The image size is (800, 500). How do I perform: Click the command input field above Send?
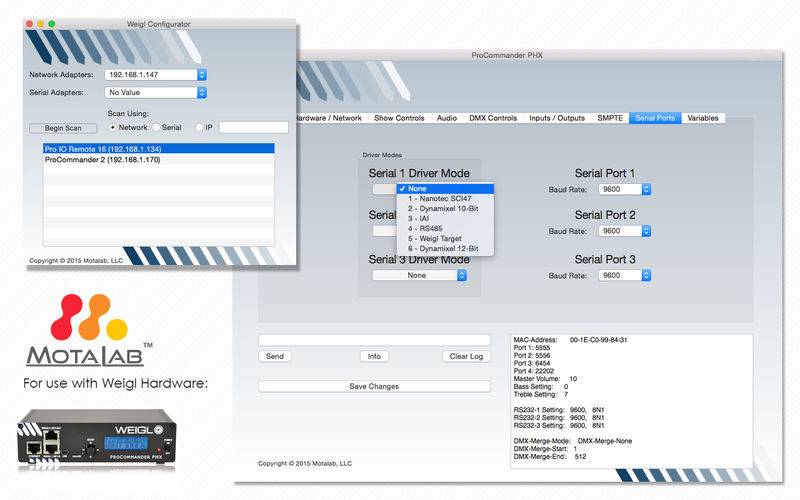(x=374, y=340)
